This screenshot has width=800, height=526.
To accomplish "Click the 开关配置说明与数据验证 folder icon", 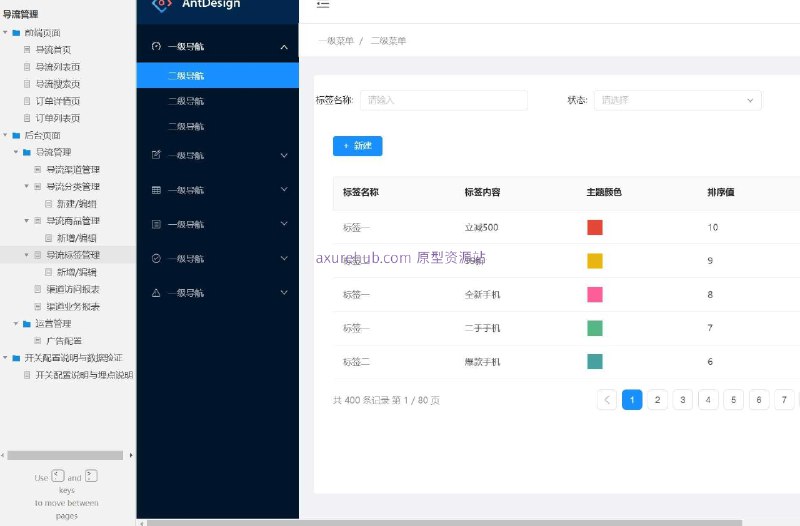I will click(x=16, y=358).
